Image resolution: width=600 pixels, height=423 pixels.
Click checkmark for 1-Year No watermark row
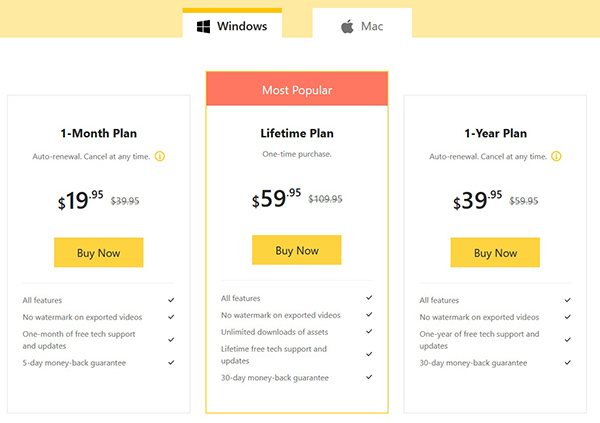(x=568, y=317)
